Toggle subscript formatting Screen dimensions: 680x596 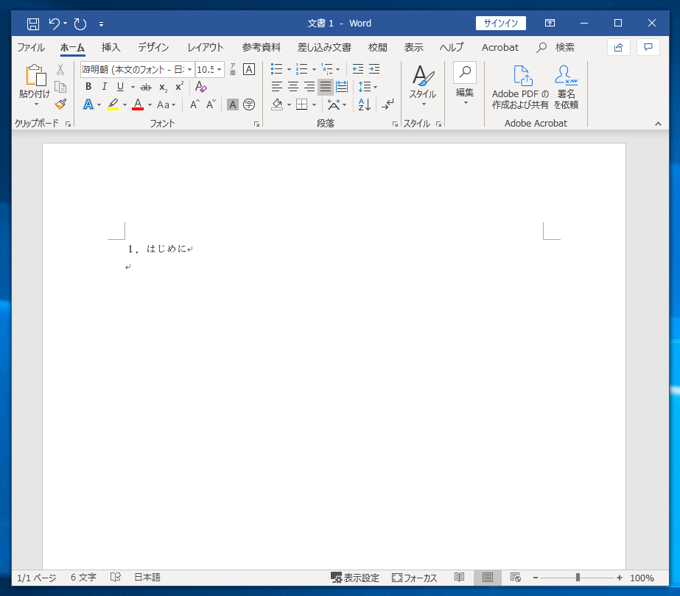coord(163,87)
